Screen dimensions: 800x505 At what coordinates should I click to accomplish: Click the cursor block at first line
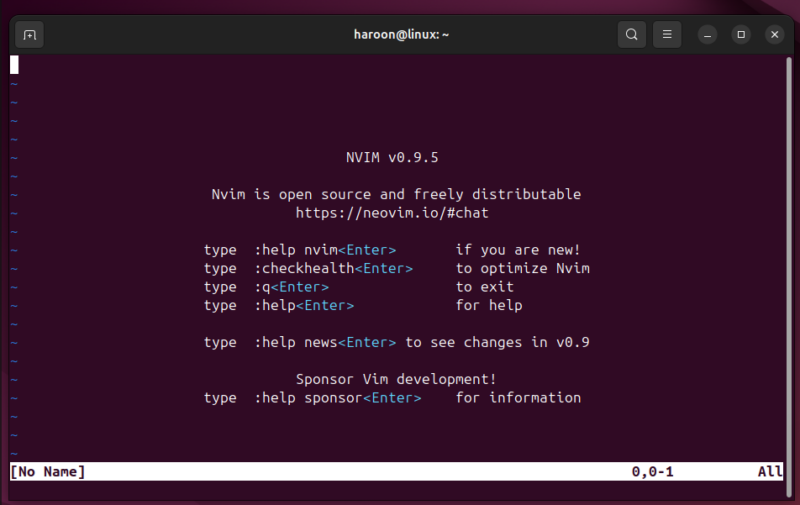click(14, 65)
